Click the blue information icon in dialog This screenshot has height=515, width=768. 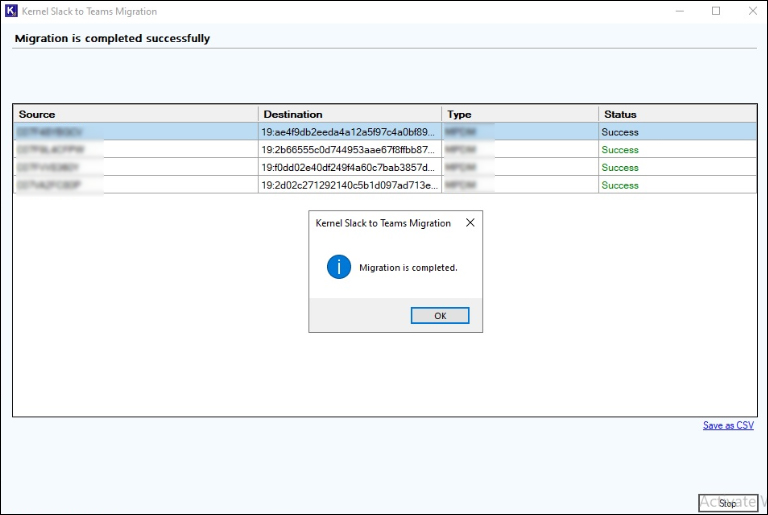(x=340, y=267)
